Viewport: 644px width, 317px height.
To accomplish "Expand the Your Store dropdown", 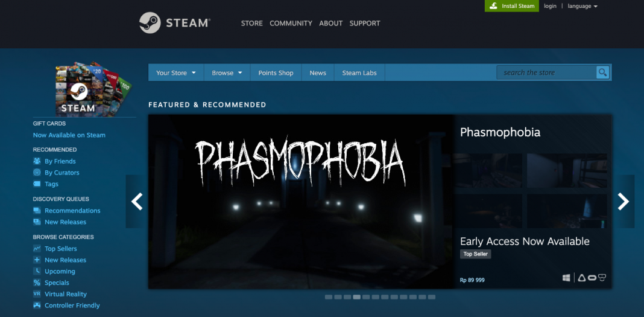I will (176, 73).
